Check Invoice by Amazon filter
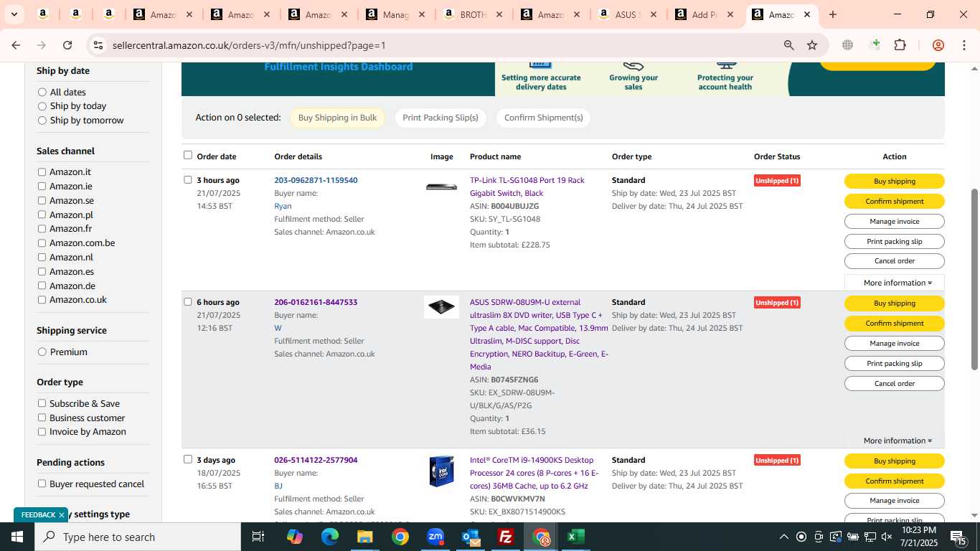 (x=42, y=432)
